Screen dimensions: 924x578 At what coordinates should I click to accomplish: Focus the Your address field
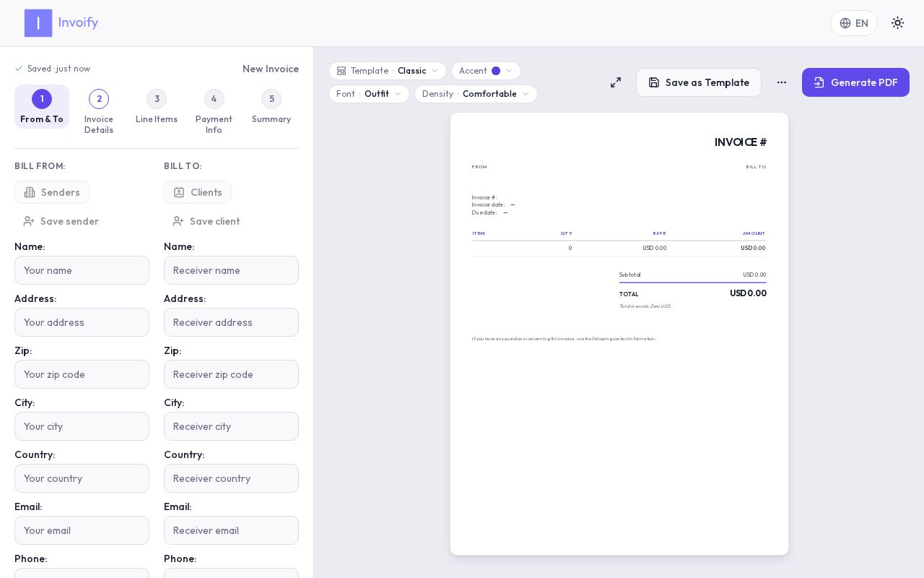[82, 322]
